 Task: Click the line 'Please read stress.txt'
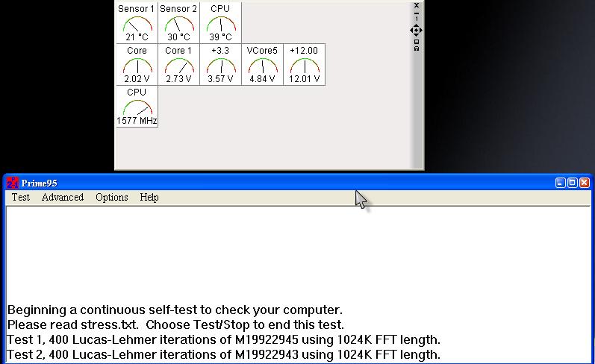[x=175, y=324]
